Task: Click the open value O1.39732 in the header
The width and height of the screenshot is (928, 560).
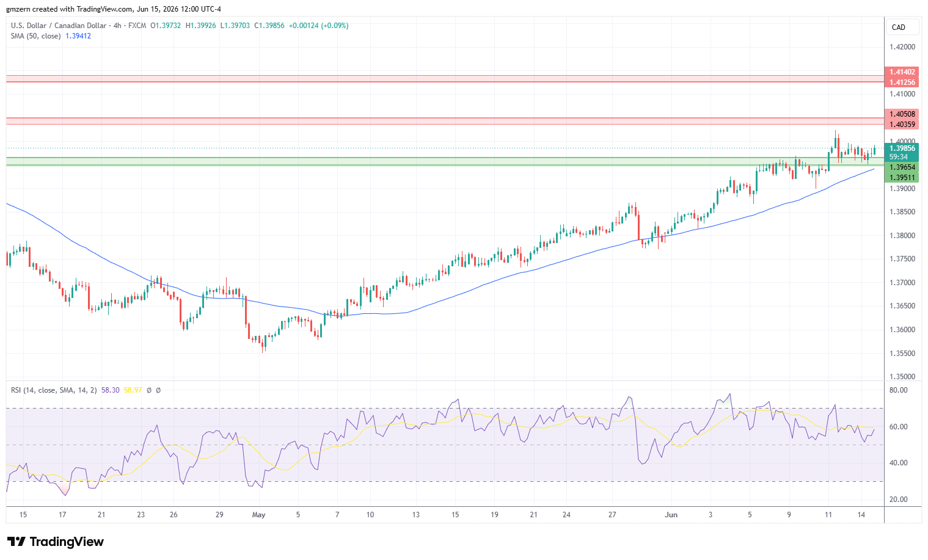Action: point(166,26)
